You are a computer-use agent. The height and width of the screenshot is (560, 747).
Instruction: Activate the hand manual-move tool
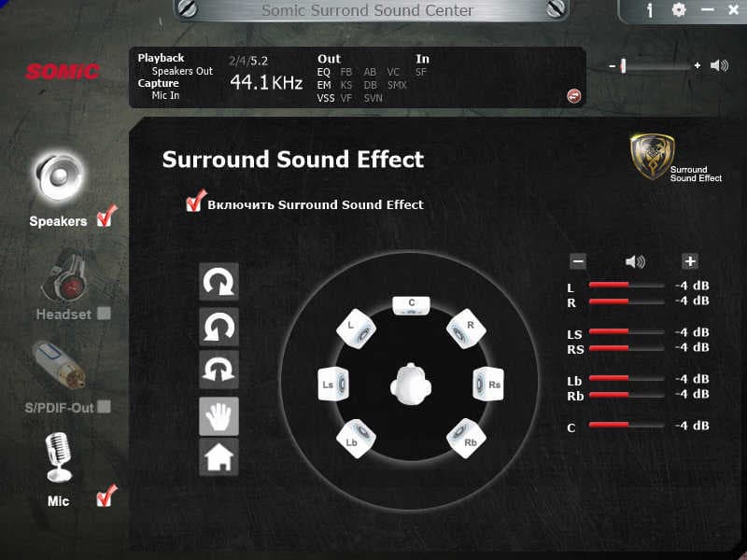218,416
